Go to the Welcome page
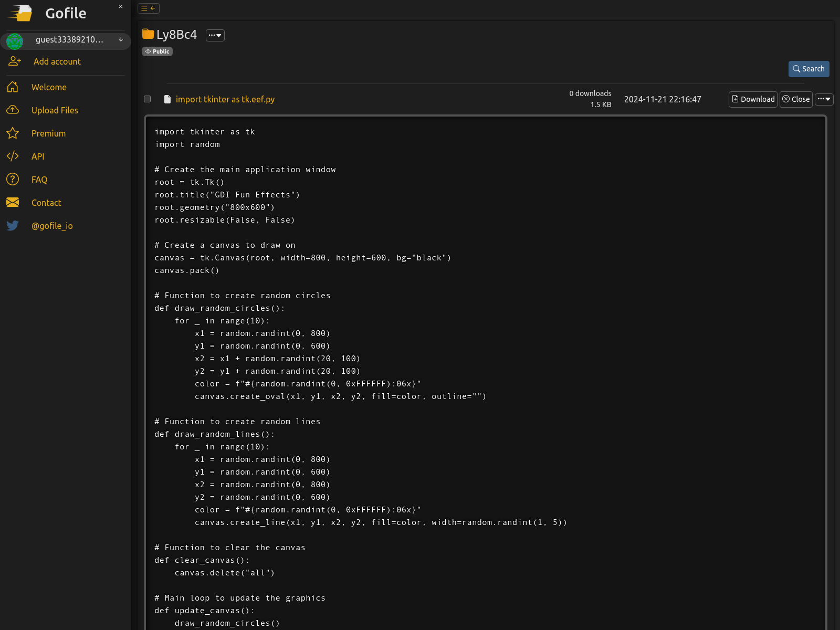This screenshot has height=630, width=840. coord(49,87)
